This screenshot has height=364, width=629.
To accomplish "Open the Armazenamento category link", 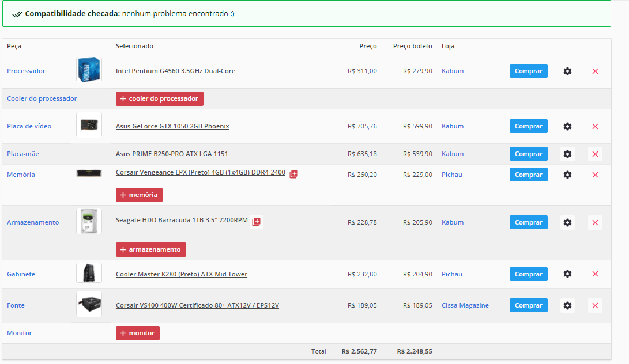I will tap(33, 222).
